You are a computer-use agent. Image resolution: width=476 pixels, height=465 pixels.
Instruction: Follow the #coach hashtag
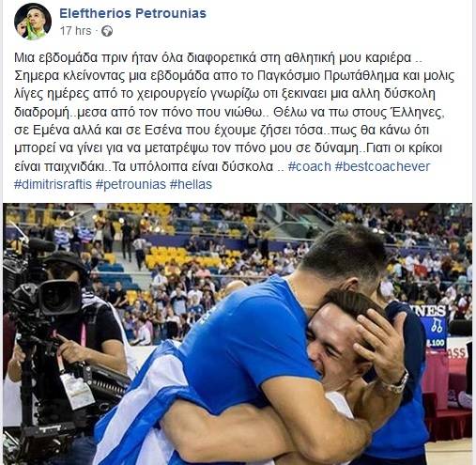[x=309, y=166]
